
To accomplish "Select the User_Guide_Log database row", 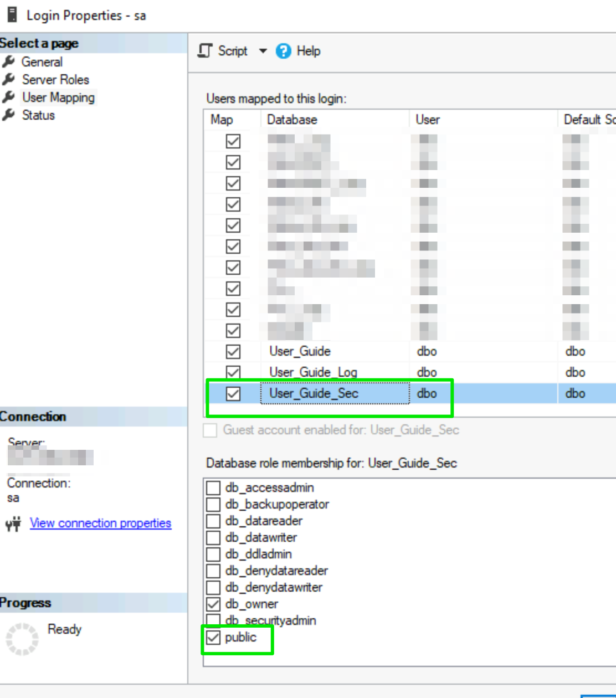I will 313,372.
